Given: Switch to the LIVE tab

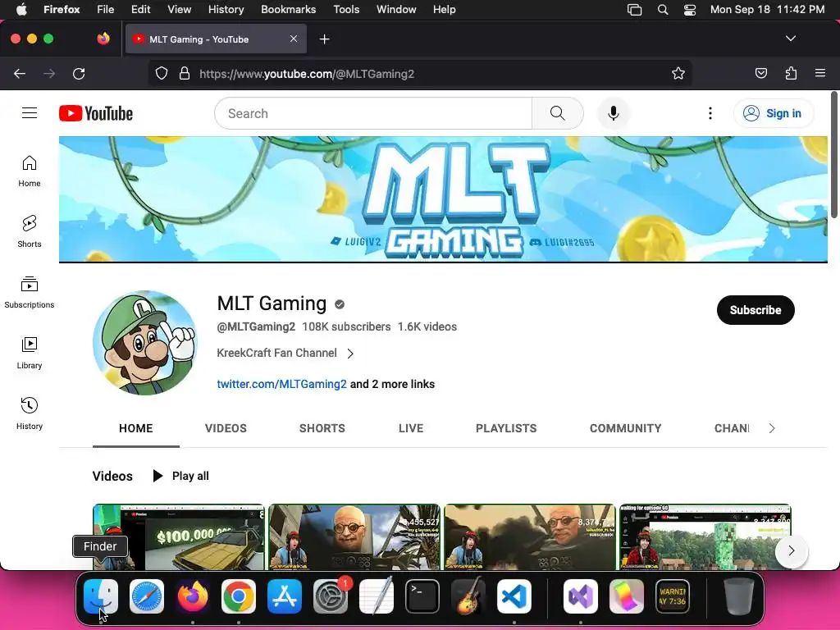Looking at the screenshot, I should 411,428.
